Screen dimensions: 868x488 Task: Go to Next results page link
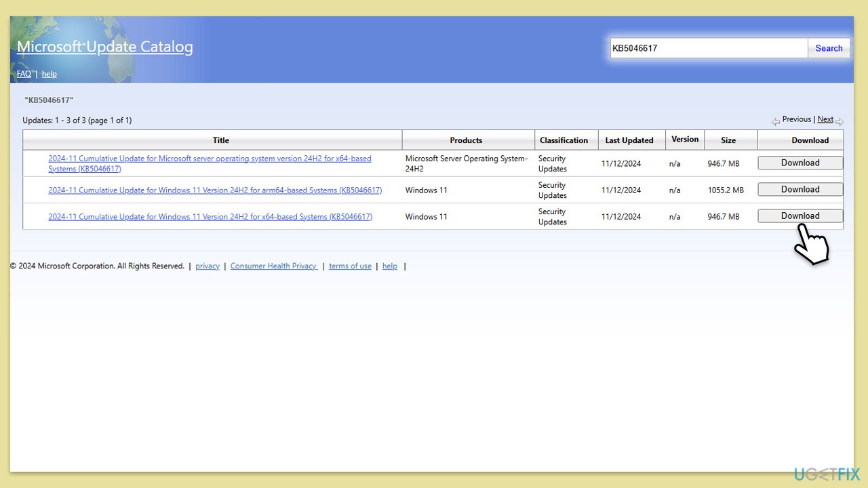point(825,119)
